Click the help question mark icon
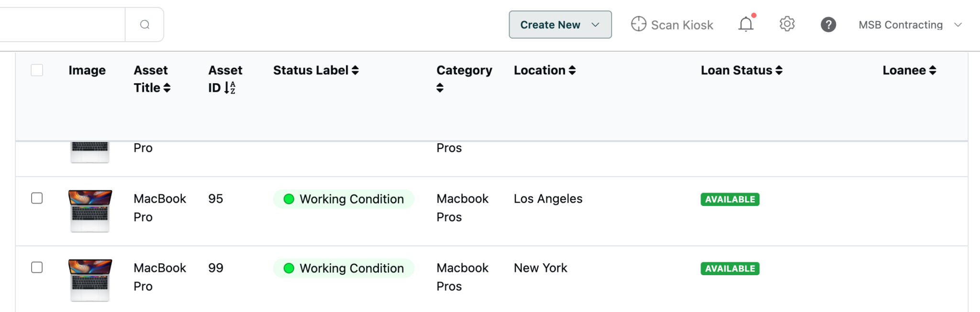This screenshot has width=980, height=312. coord(828,24)
